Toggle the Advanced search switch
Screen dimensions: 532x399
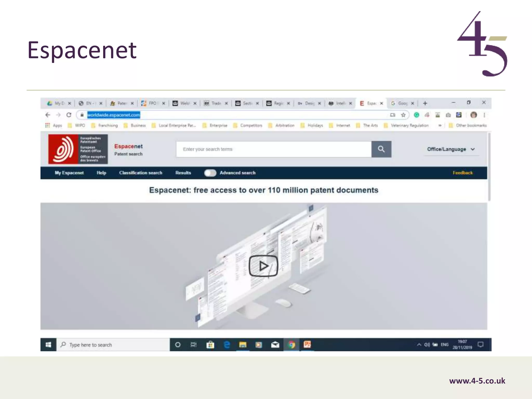click(210, 173)
